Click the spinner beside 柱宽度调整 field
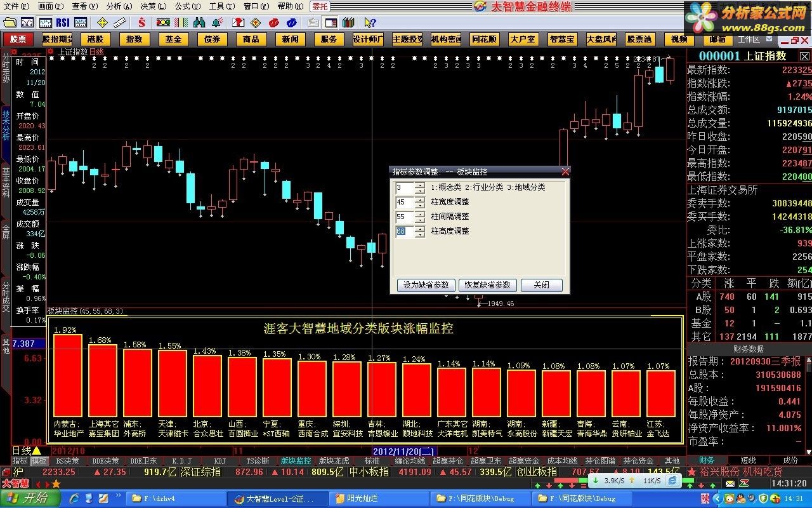Viewport: 812px width, 508px height. coord(419,202)
